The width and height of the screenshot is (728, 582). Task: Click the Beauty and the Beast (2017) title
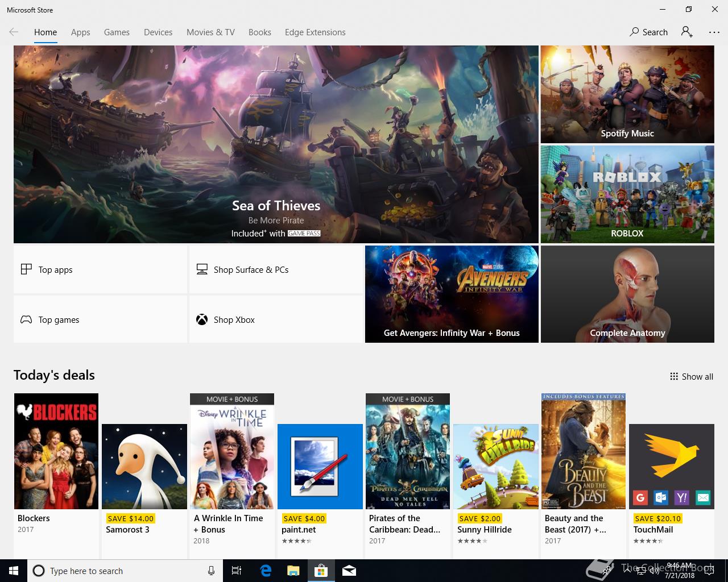point(576,524)
